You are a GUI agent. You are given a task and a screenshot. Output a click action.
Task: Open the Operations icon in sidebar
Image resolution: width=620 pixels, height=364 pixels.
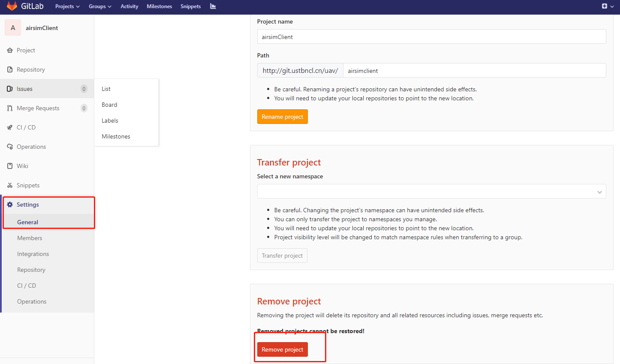[x=9, y=146]
